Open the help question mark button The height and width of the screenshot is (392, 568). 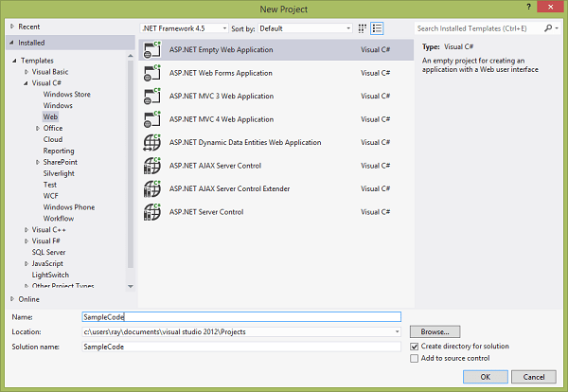pyautogui.click(x=529, y=7)
